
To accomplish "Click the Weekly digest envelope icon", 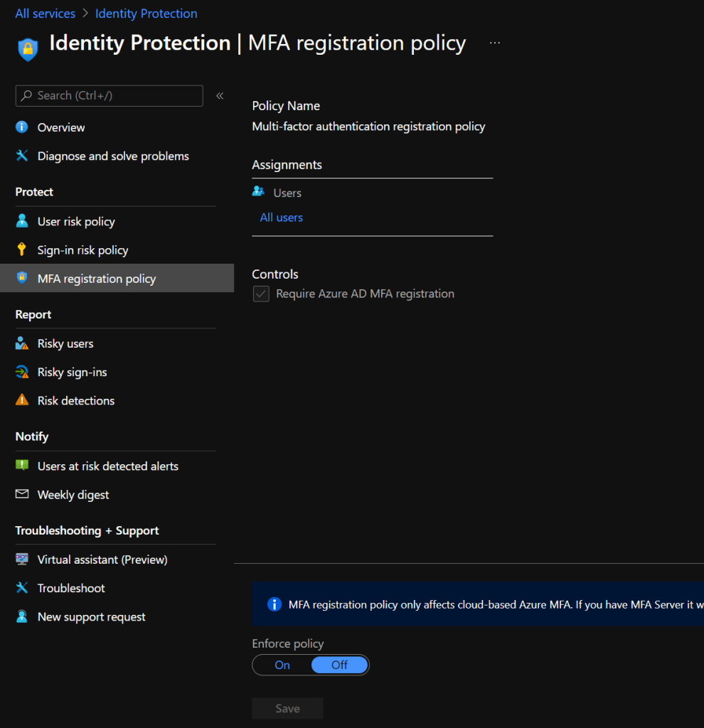I will click(22, 494).
